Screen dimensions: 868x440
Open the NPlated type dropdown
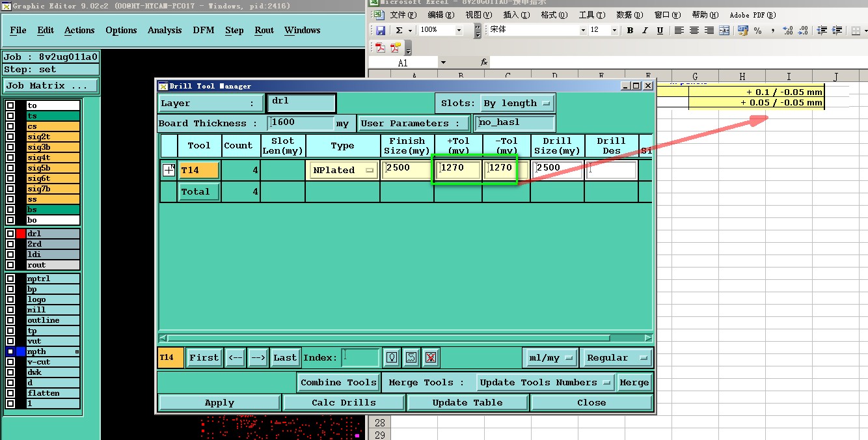click(x=345, y=170)
